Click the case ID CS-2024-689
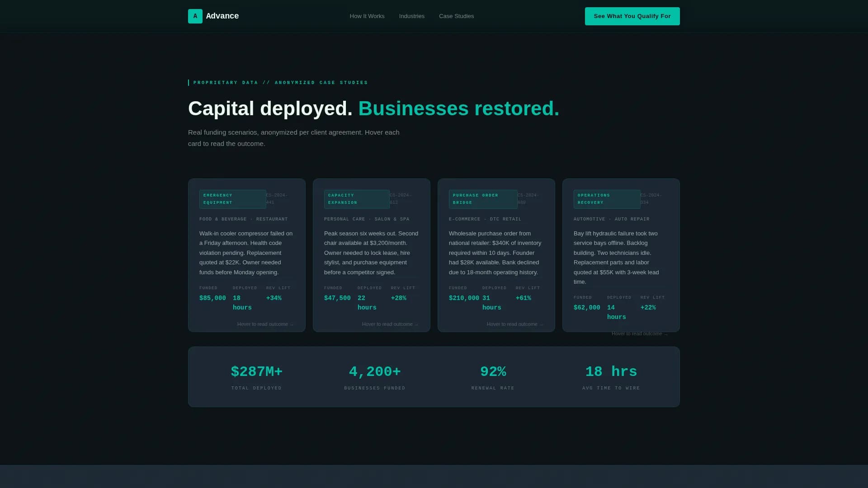Screen dimensions: 868x488 tap(527, 198)
